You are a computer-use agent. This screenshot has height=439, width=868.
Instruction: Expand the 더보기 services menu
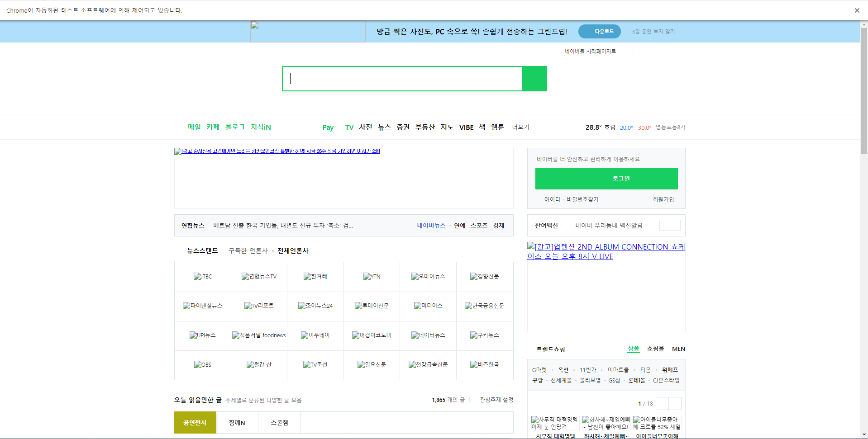click(x=520, y=127)
